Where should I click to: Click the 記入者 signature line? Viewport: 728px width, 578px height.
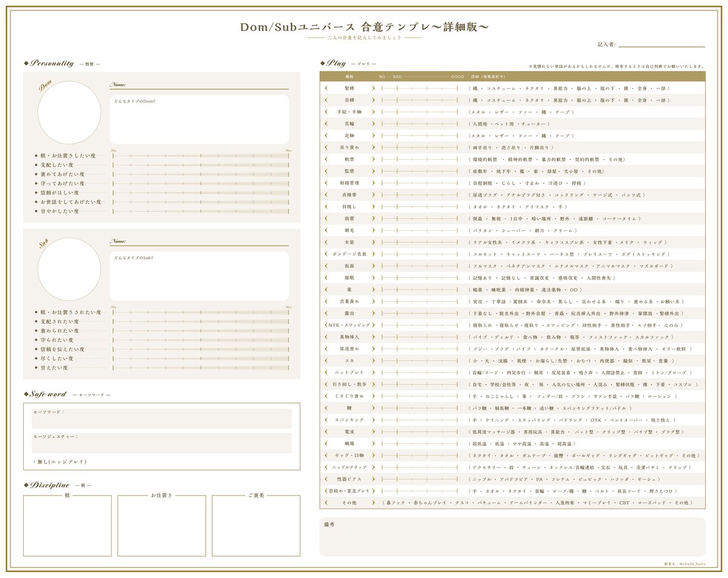point(661,46)
